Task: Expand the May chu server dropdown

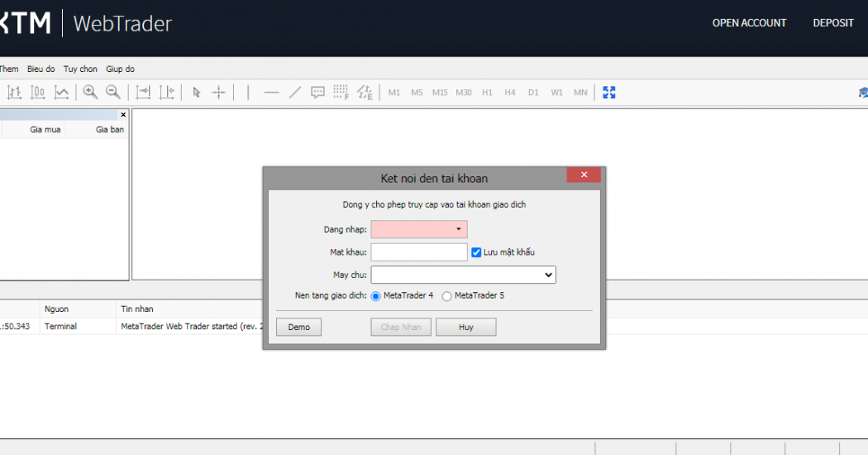Action: point(463,275)
